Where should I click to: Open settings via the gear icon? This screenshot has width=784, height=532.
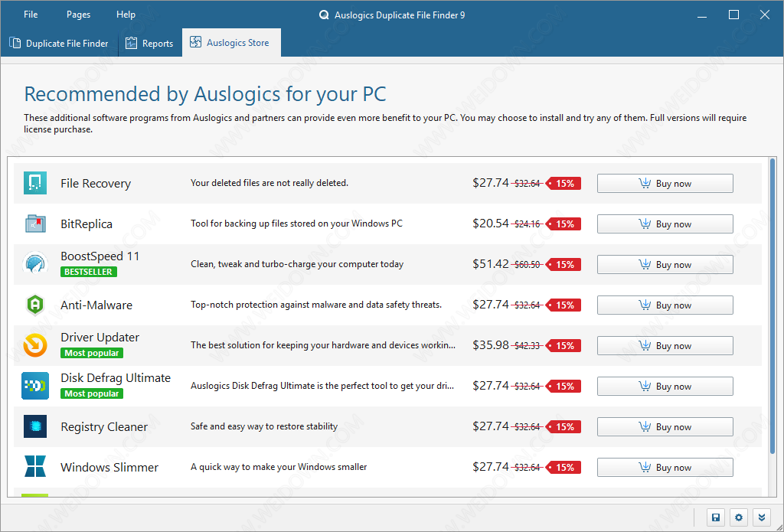(x=739, y=517)
